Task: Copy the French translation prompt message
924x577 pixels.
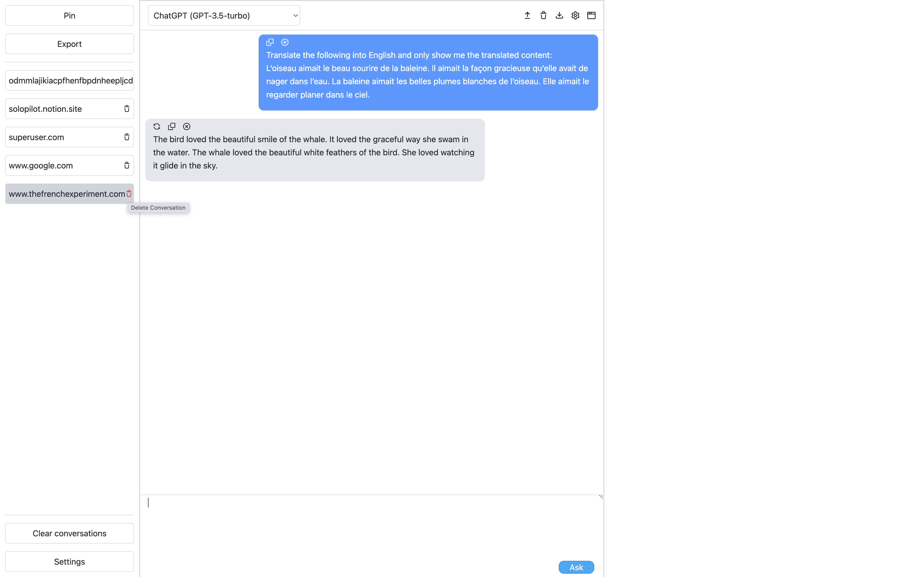Action: coord(270,42)
